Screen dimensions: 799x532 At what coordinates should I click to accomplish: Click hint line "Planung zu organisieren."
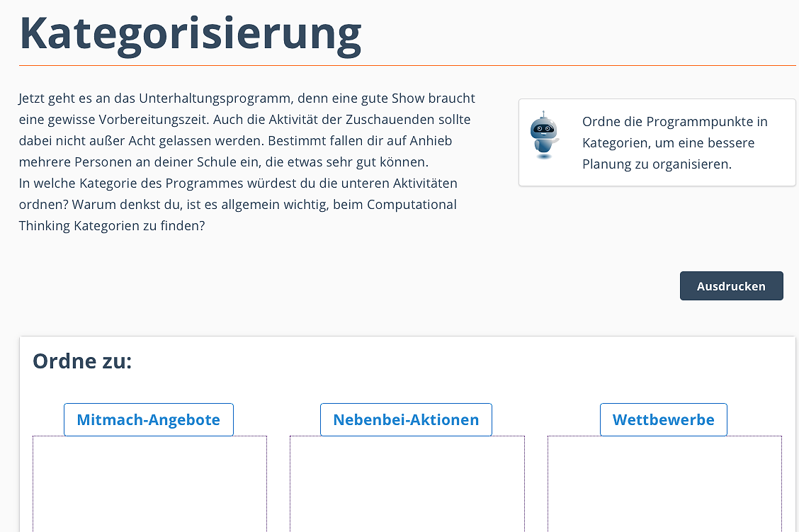657,164
